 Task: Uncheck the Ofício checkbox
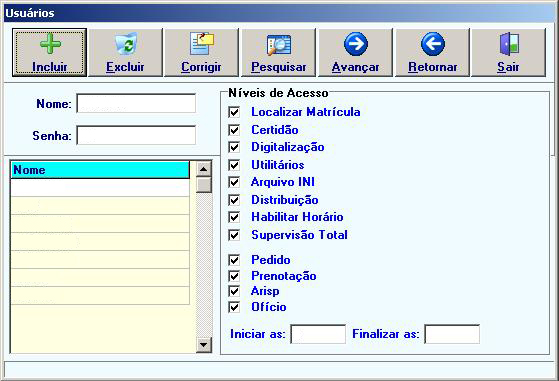(x=234, y=307)
